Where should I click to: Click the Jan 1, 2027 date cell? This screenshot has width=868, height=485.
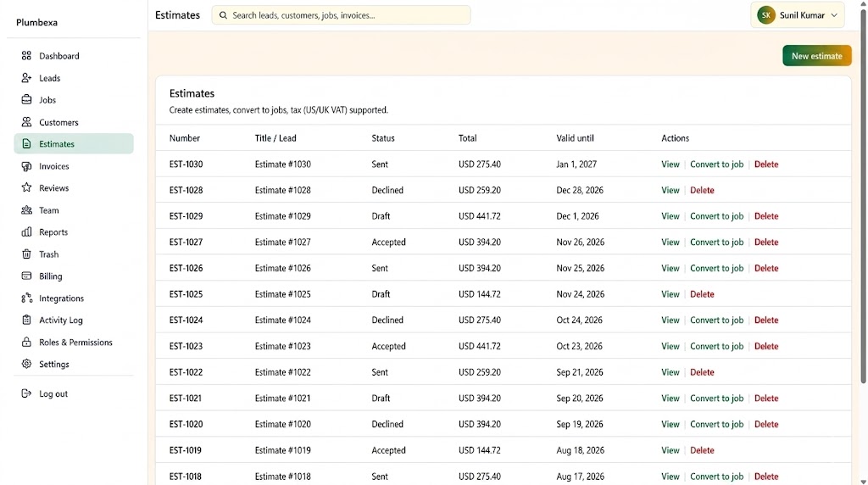click(576, 164)
